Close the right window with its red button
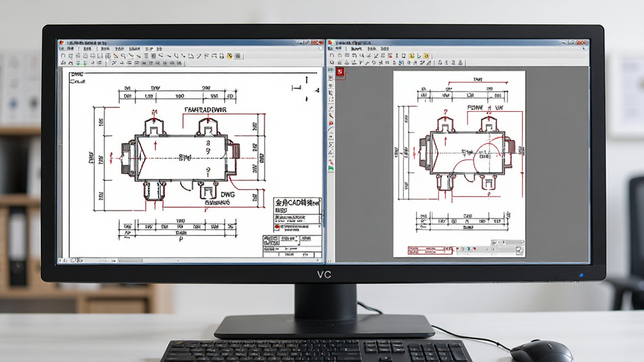The image size is (644, 362). (x=582, y=42)
